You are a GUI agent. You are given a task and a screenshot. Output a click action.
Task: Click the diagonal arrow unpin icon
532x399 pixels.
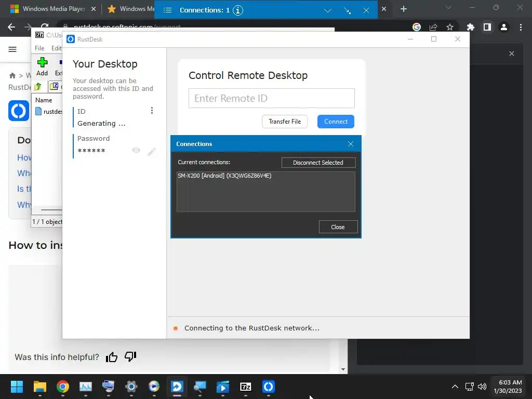347,10
